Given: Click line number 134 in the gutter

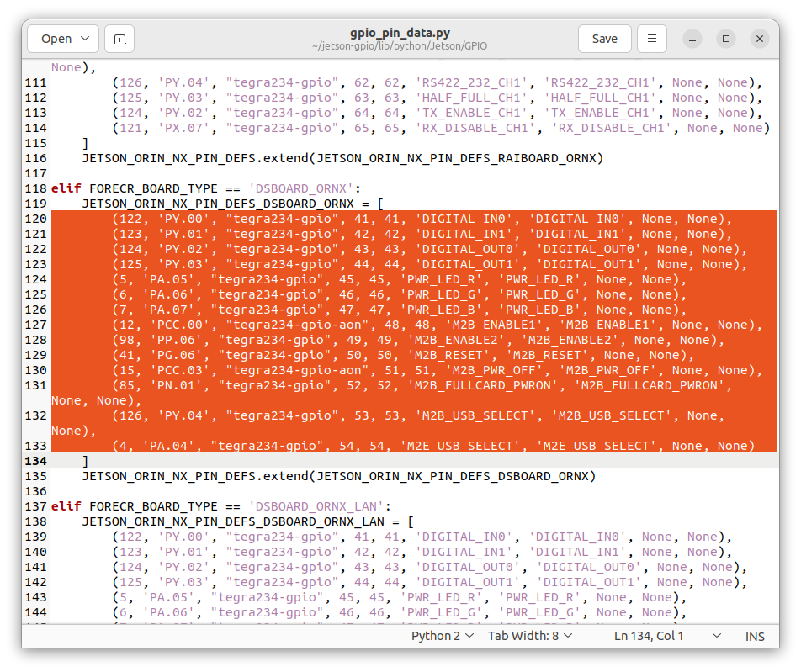Looking at the screenshot, I should coord(35,461).
